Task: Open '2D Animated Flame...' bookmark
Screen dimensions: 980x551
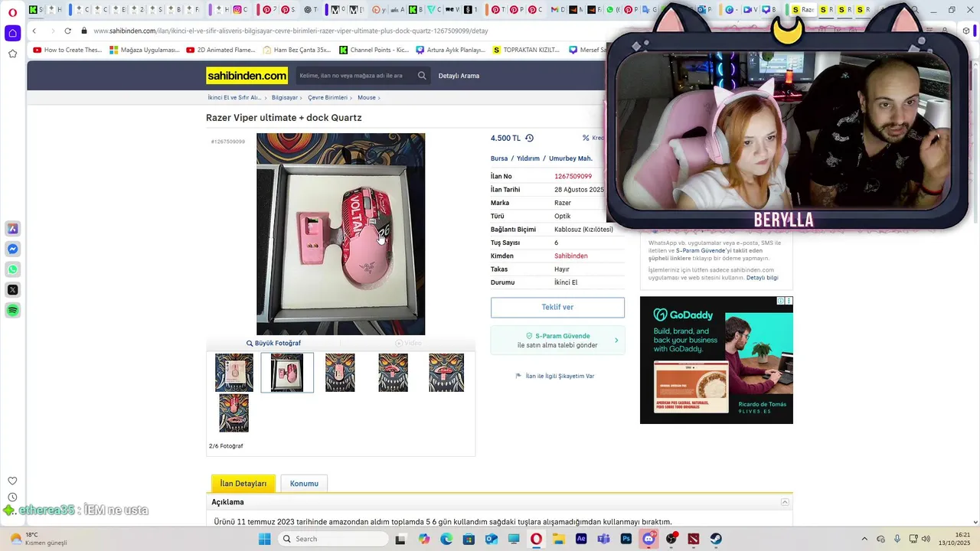Action: pyautogui.click(x=221, y=50)
